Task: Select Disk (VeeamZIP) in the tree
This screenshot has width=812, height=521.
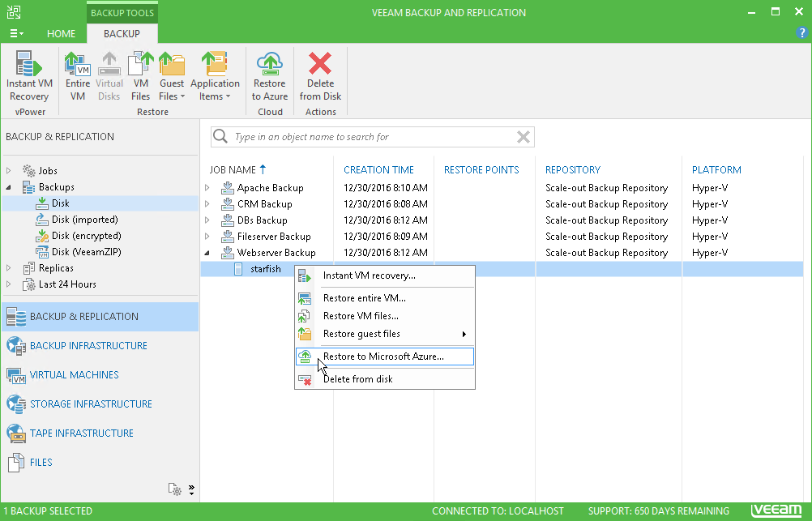Action: click(87, 252)
